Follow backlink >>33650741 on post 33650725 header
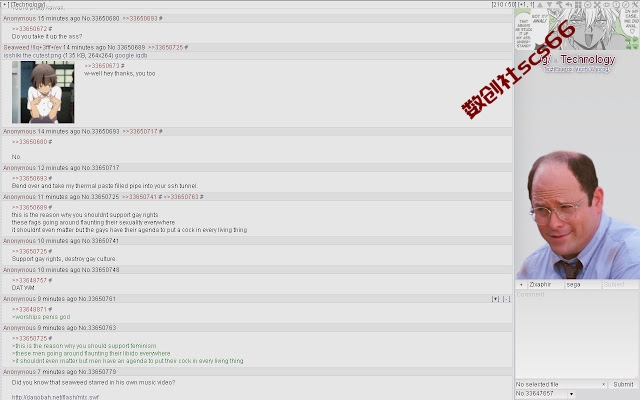 [140, 197]
